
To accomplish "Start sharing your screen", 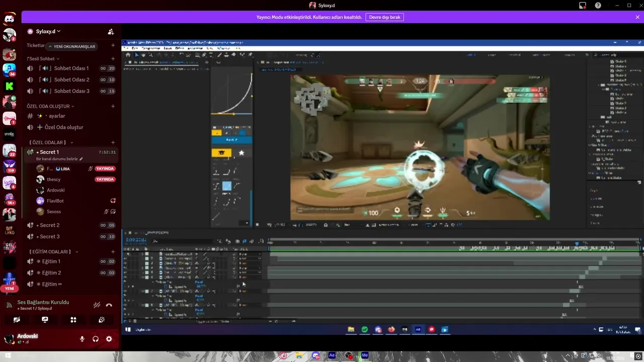I will pos(45,319).
